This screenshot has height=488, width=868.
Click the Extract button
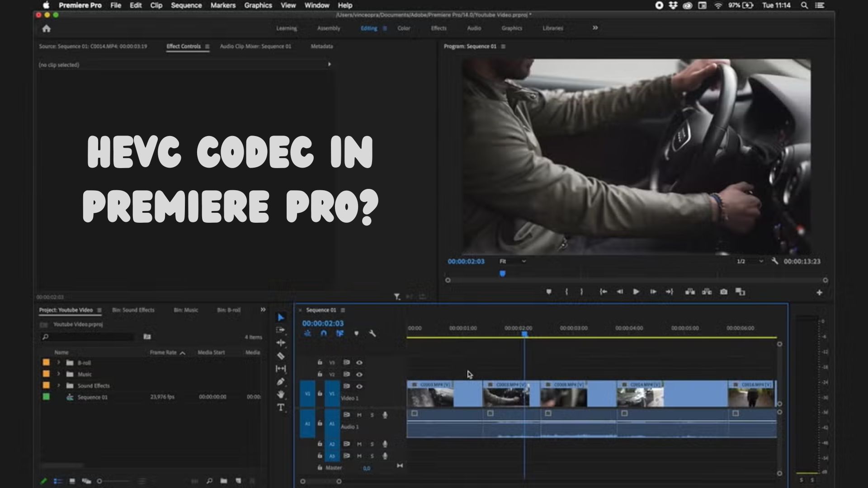pyautogui.click(x=707, y=292)
